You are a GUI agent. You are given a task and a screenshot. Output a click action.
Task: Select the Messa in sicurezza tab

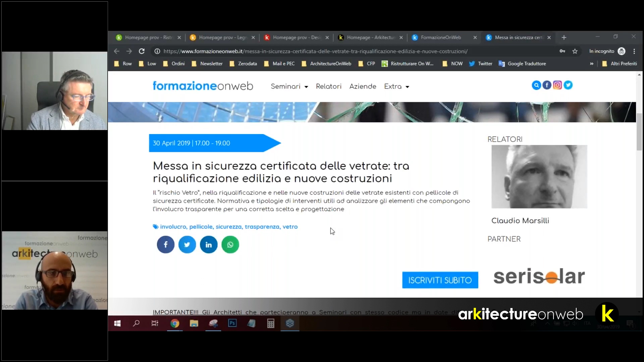pos(518,38)
